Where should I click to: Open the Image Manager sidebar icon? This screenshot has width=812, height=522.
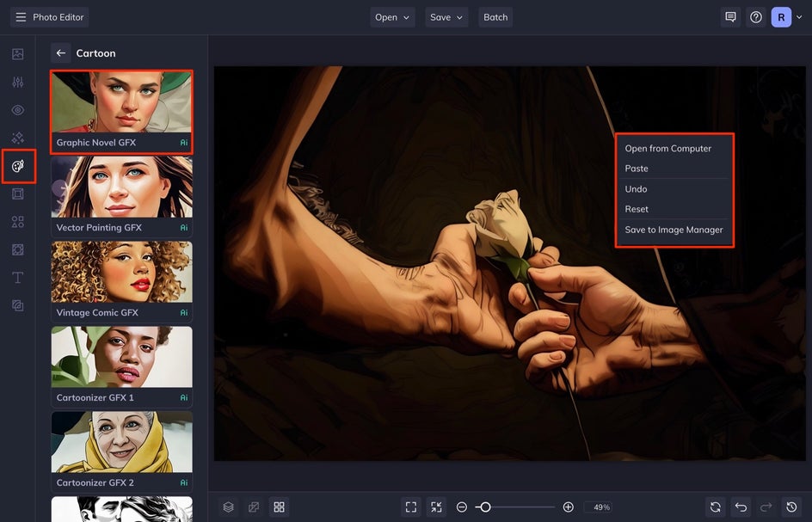point(17,54)
